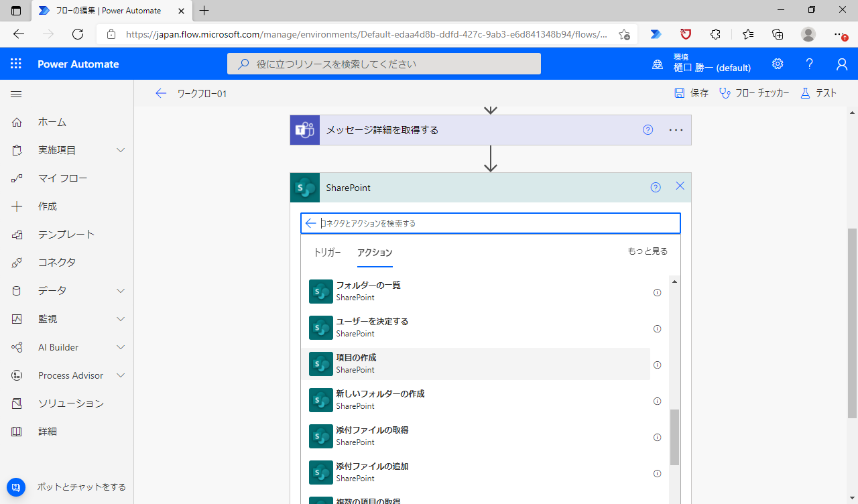Select the ユーザーを決定する action
858x504 pixels.
[476, 328]
